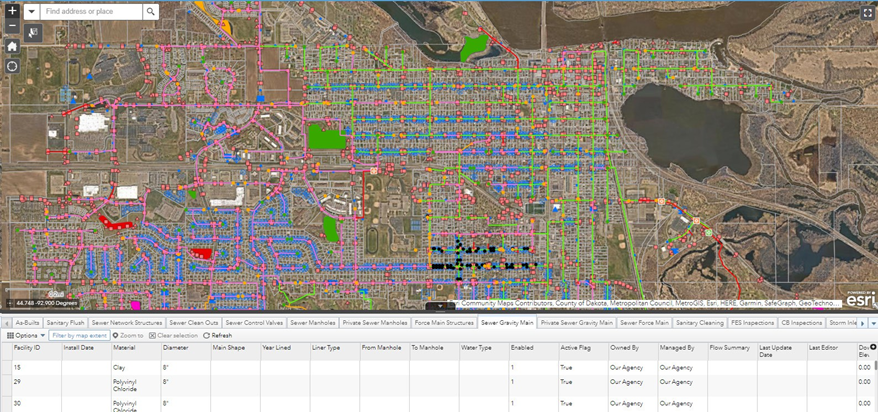
Task: Open the column visibility plus icon
Action: tap(874, 348)
